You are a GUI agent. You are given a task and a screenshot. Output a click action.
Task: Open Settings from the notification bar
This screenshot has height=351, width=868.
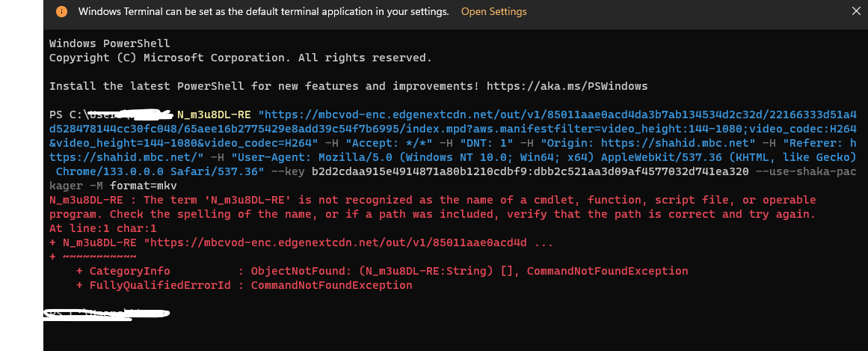[493, 12]
